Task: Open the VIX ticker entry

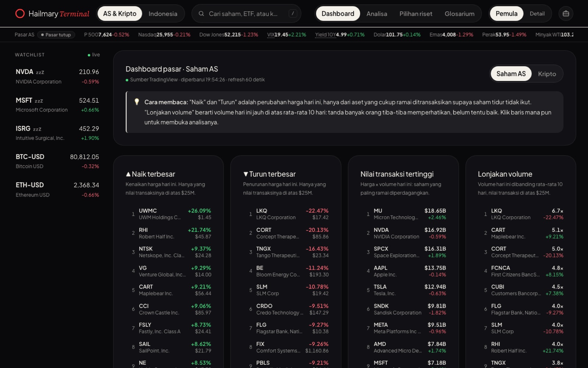Action: click(286, 35)
